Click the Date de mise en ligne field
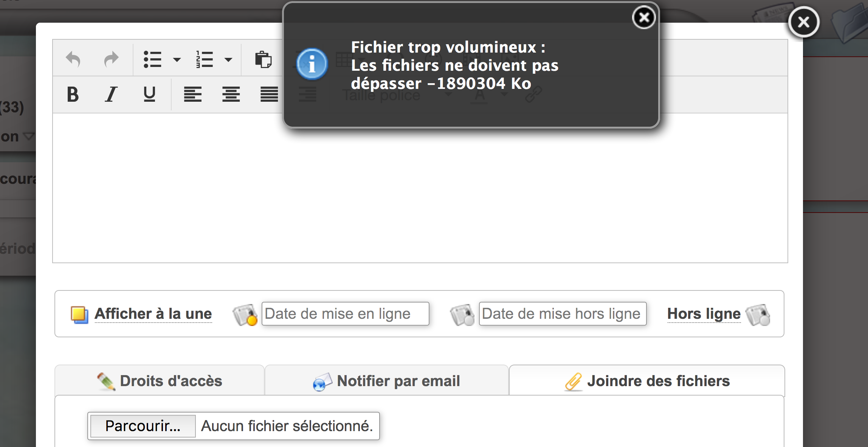 pos(345,314)
